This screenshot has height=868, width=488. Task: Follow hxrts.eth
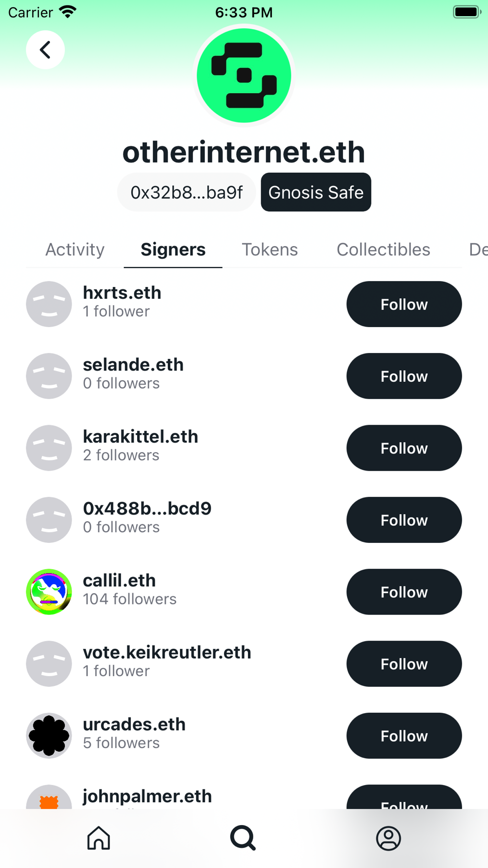click(404, 304)
